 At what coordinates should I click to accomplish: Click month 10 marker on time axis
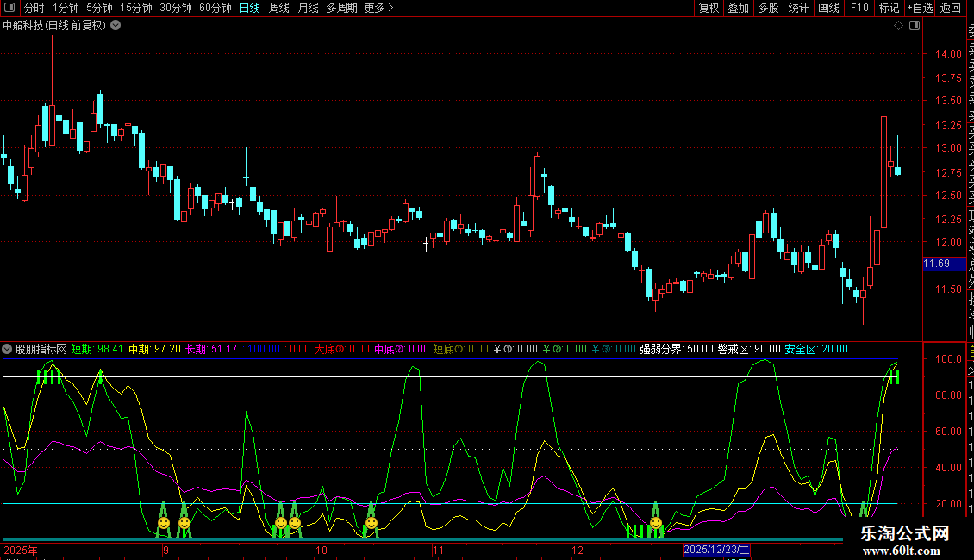[x=322, y=550]
